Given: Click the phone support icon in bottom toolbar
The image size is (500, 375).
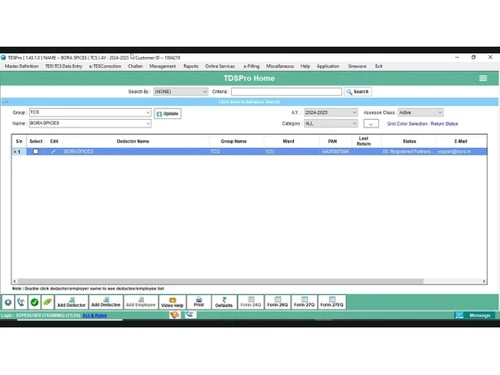Looking at the screenshot, I should (x=21, y=302).
